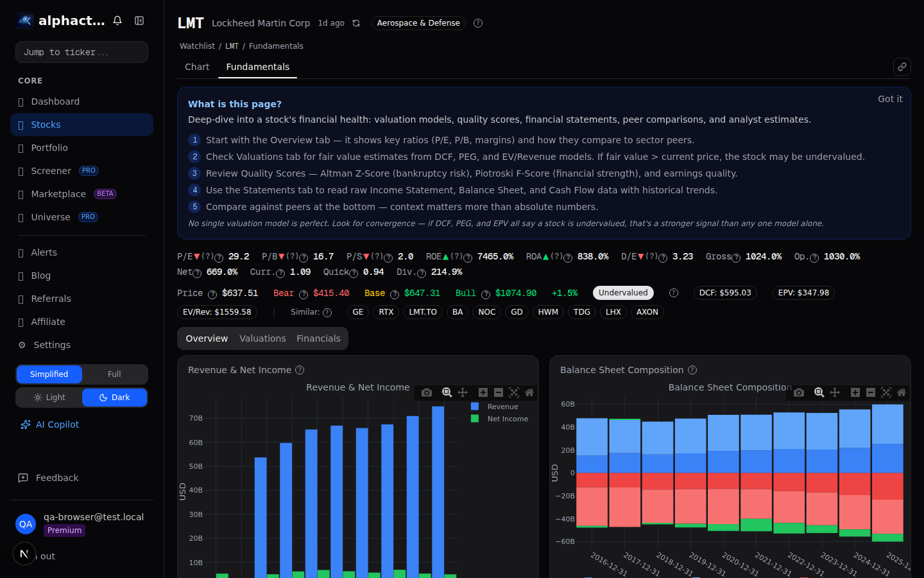Collapse sidebar using panel icon in header
This screenshot has height=578, width=924.
tap(139, 20)
